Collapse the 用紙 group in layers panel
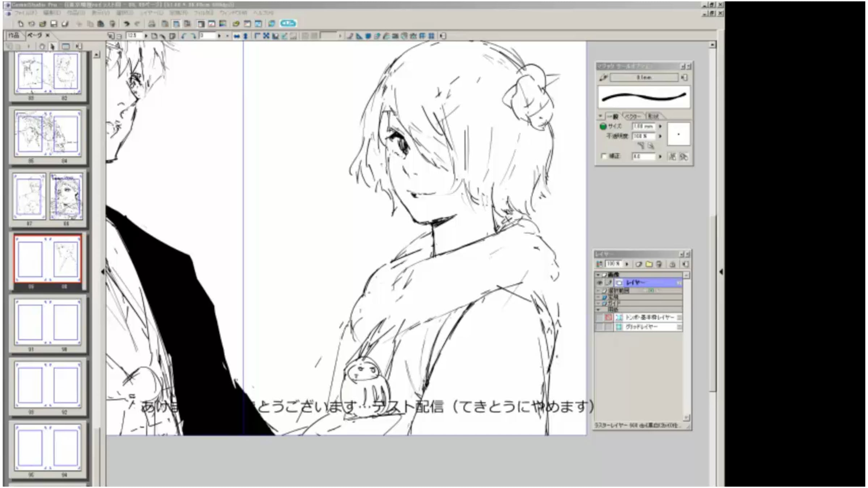The height and width of the screenshot is (488, 868). [598, 310]
